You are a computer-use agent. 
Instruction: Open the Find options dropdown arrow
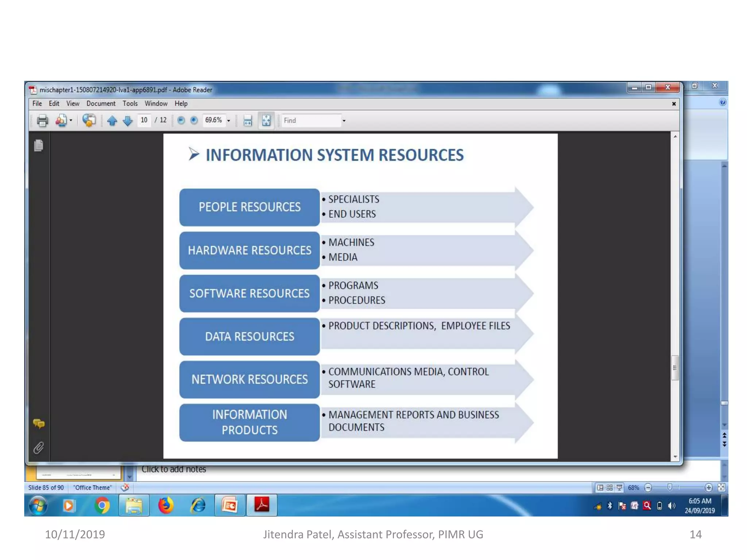[344, 121]
